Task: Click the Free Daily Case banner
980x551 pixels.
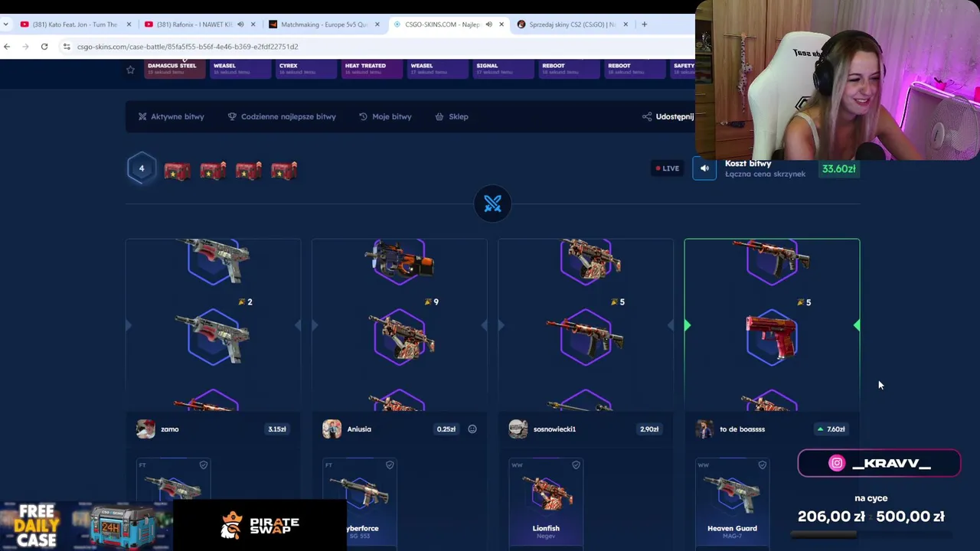Action: (86, 525)
